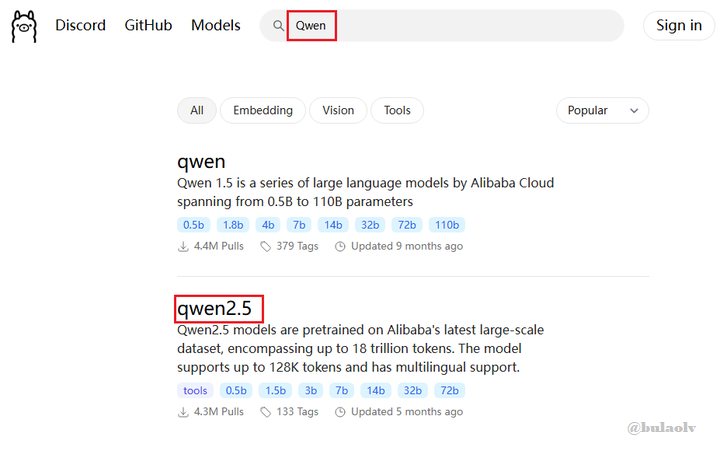Go to the Models page
Image resolution: width=726 pixels, height=455 pixels.
216,25
